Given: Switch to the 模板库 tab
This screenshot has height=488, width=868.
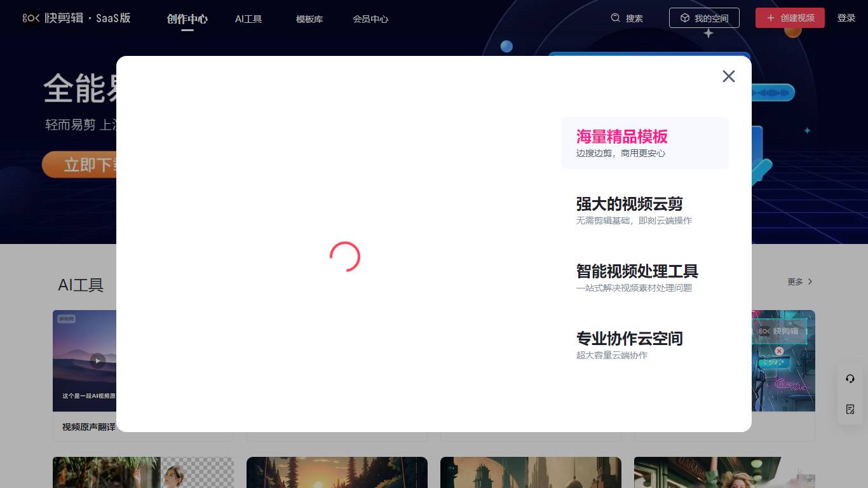Looking at the screenshot, I should tap(309, 19).
